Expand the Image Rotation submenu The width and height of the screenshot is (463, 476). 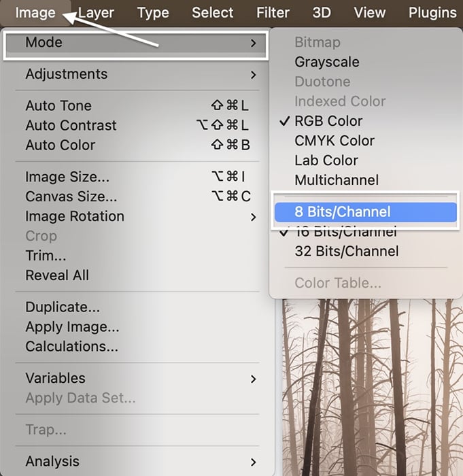[x=137, y=216]
